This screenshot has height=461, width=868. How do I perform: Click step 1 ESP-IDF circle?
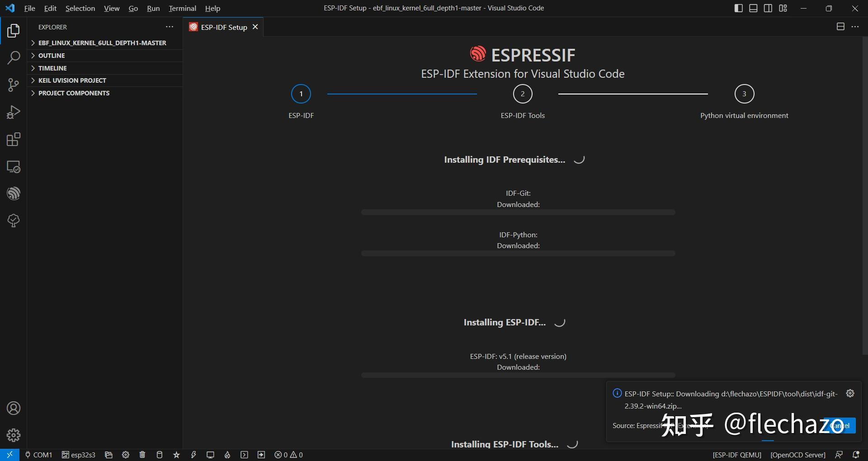301,94
